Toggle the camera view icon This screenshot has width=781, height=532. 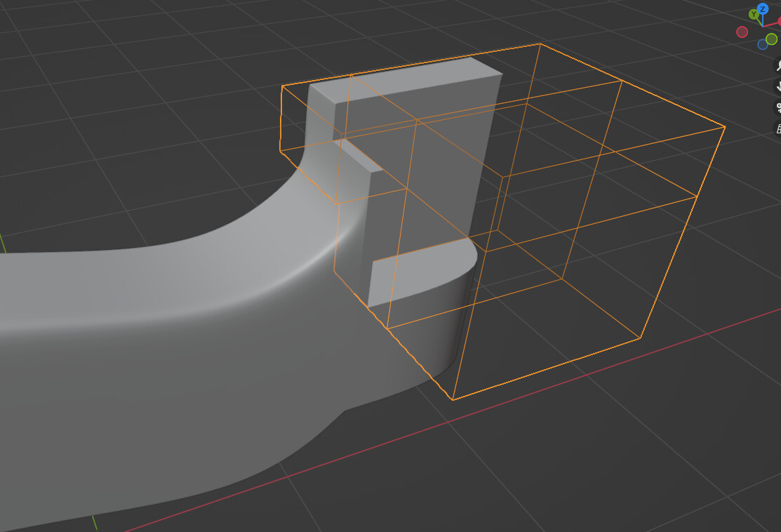(x=778, y=107)
